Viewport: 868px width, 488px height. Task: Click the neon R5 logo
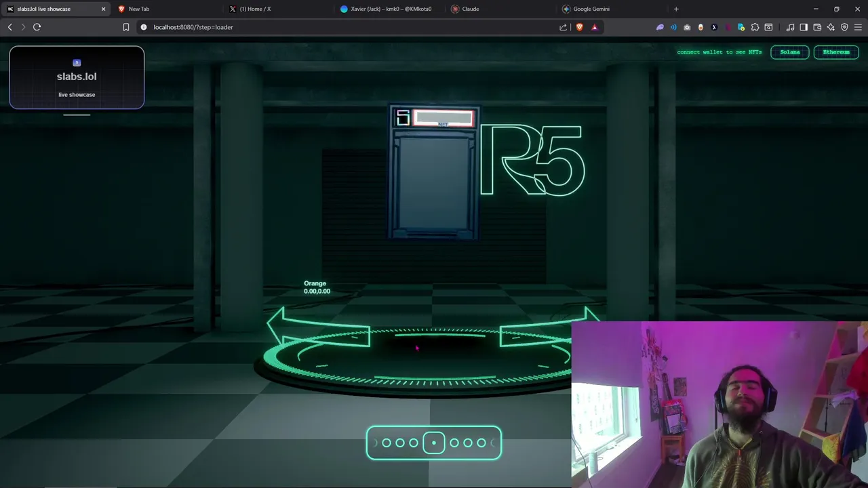532,161
